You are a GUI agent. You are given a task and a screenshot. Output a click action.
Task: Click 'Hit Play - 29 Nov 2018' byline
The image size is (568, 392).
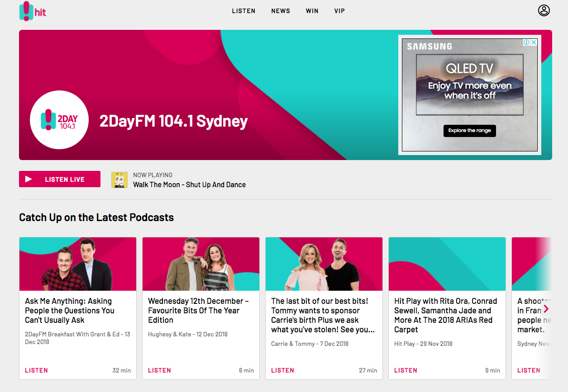point(423,344)
